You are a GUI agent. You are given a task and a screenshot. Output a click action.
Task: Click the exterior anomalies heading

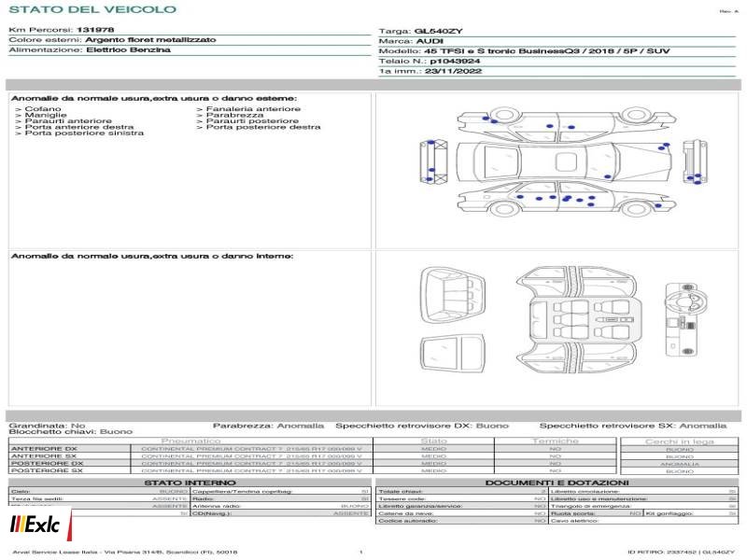click(x=154, y=98)
